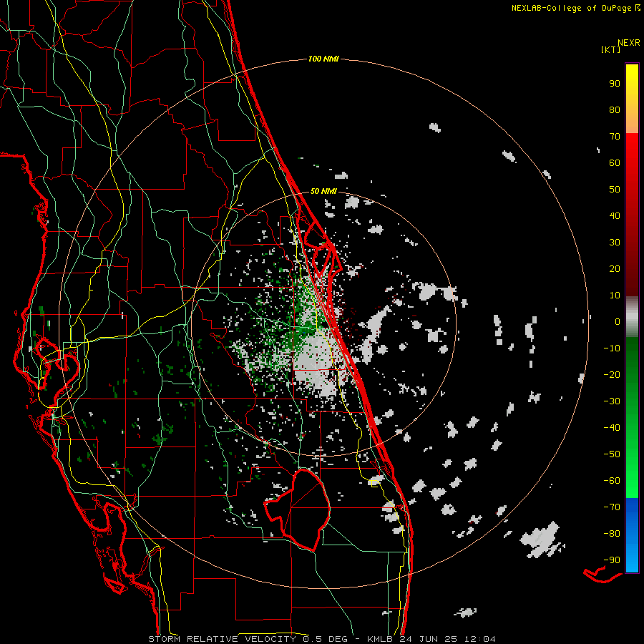
Task: Click the 40 value on the velocity scale
Action: click(x=615, y=216)
